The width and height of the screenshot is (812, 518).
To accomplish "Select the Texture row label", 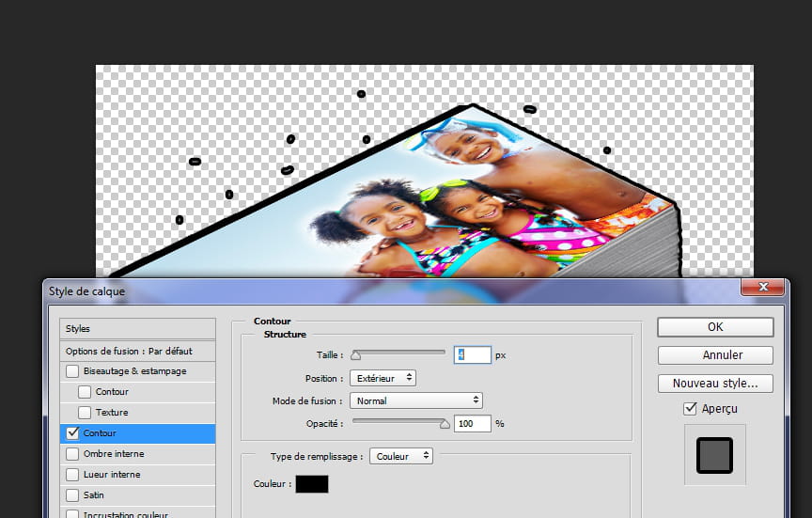I will (112, 413).
